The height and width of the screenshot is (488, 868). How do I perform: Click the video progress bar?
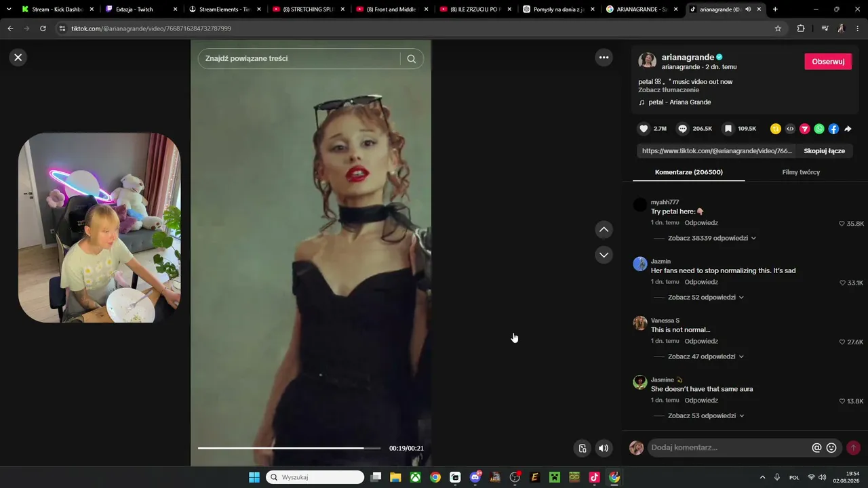[290, 448]
